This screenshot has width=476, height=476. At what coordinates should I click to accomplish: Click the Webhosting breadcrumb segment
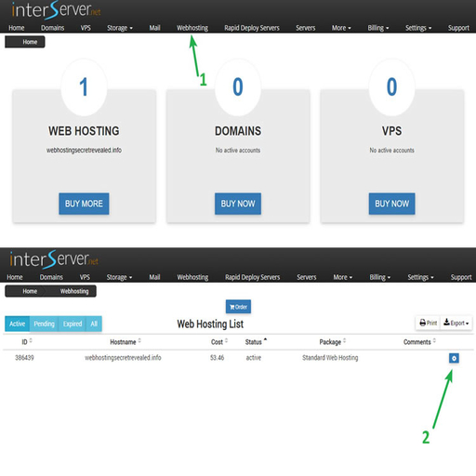click(74, 291)
